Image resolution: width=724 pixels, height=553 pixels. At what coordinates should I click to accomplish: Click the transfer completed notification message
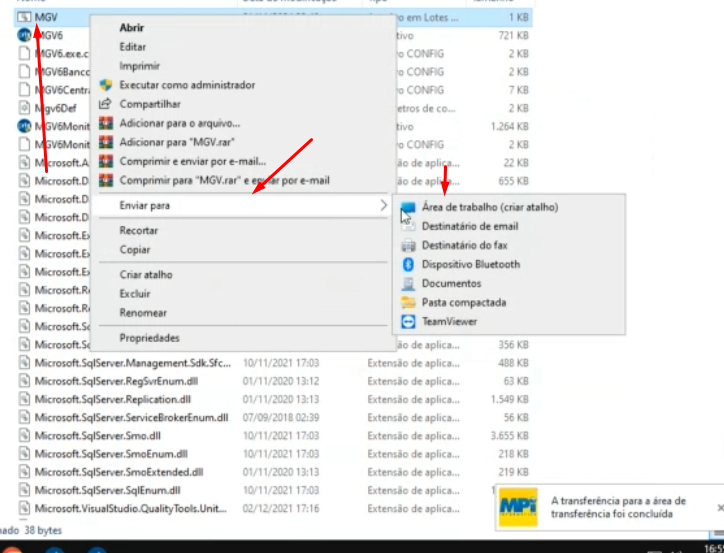tap(618, 507)
